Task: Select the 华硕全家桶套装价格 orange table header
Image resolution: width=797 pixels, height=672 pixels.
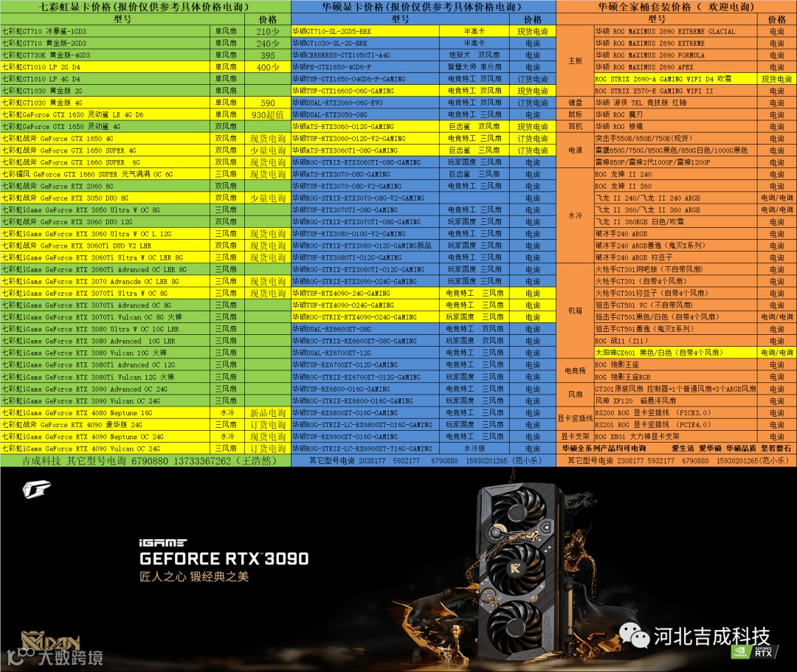Action: click(x=677, y=7)
